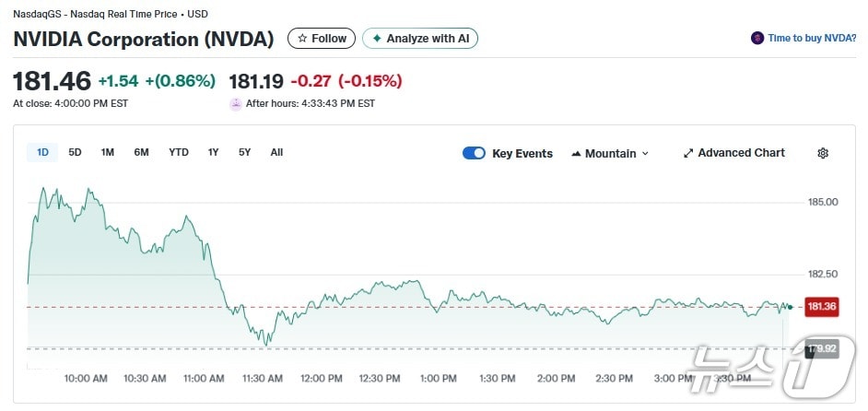Click the sparkle icon beside Analyze with AI
Viewport: 868px width, 411px height.
[x=376, y=39]
